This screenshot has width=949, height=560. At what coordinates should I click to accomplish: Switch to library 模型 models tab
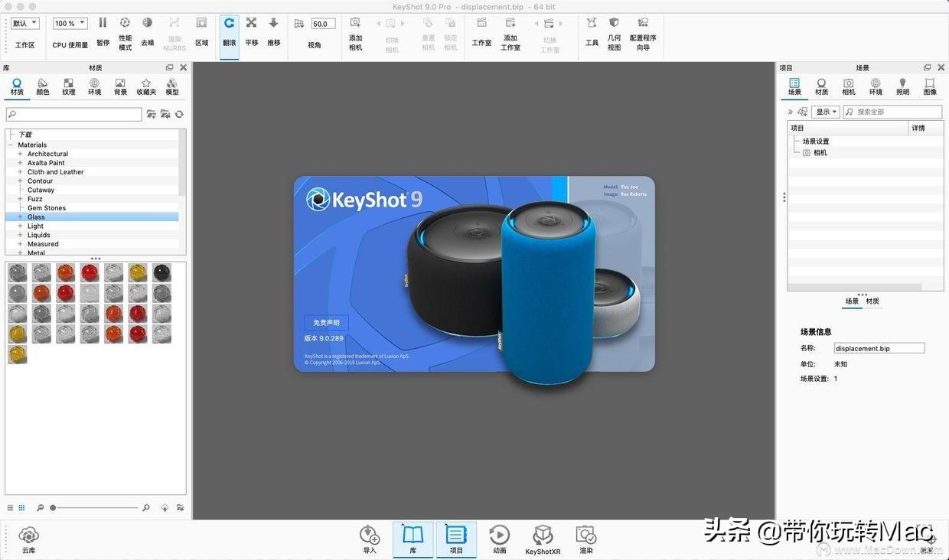coord(172,86)
